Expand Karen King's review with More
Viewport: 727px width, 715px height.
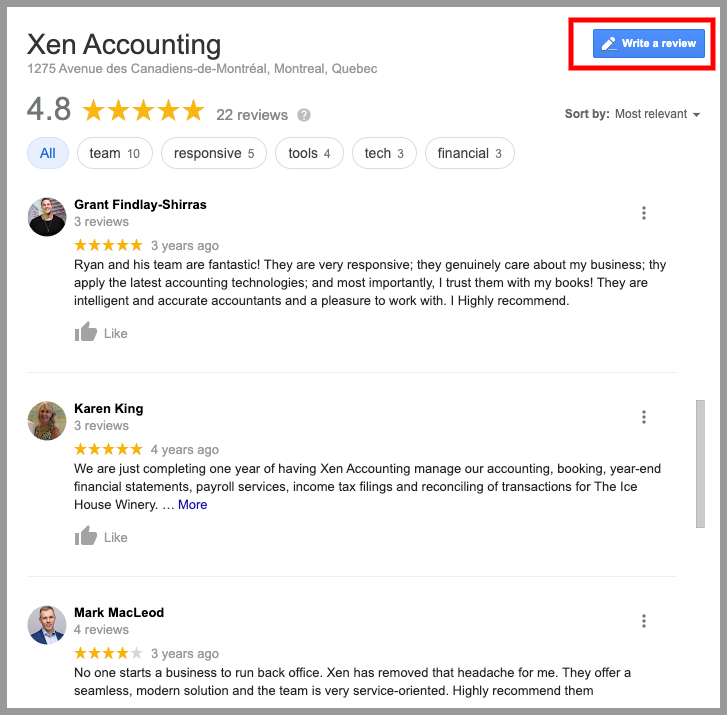192,504
